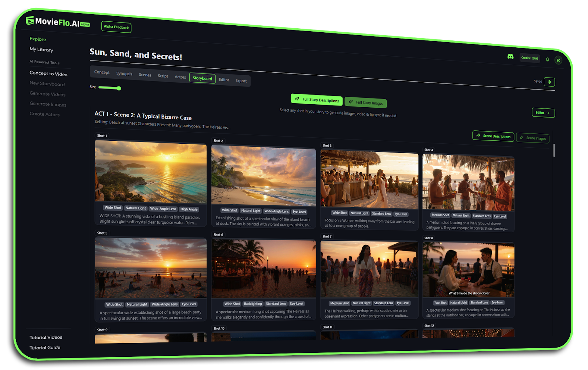Click the Standard Lens tag on Shot 3
This screenshot has height=370, width=588.
(x=381, y=213)
